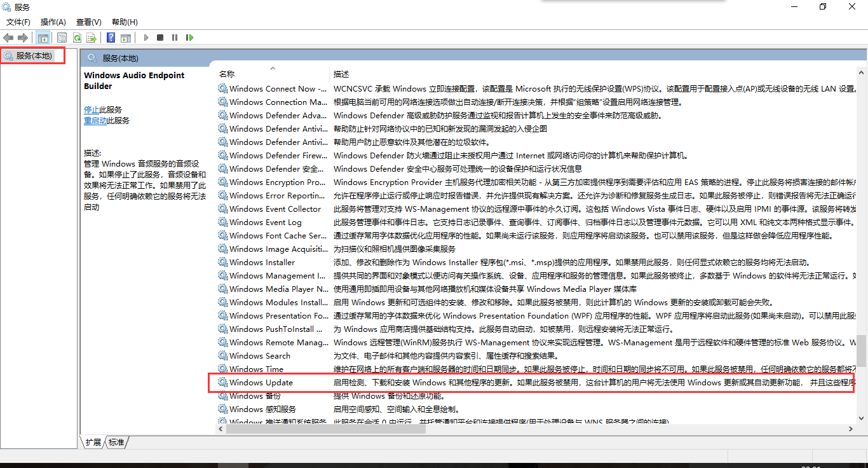Click the Export List toolbar icon

click(92, 38)
